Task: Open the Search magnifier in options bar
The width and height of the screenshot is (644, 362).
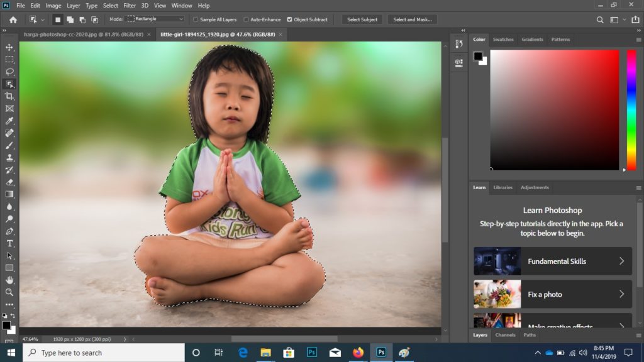Action: point(600,19)
